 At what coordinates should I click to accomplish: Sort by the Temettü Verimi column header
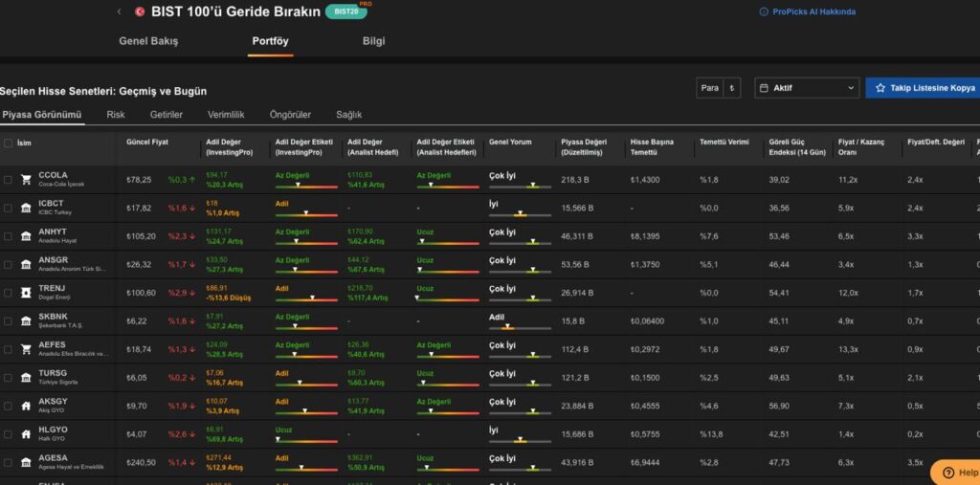[724, 142]
